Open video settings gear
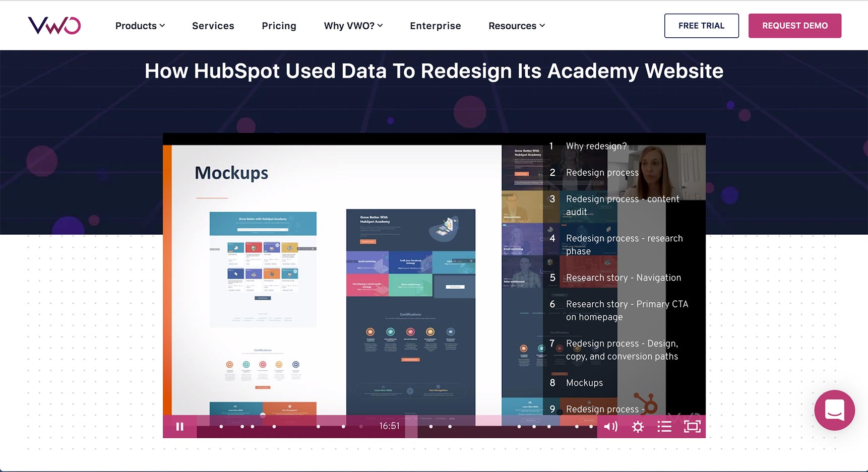This screenshot has width=868, height=472. 638,427
